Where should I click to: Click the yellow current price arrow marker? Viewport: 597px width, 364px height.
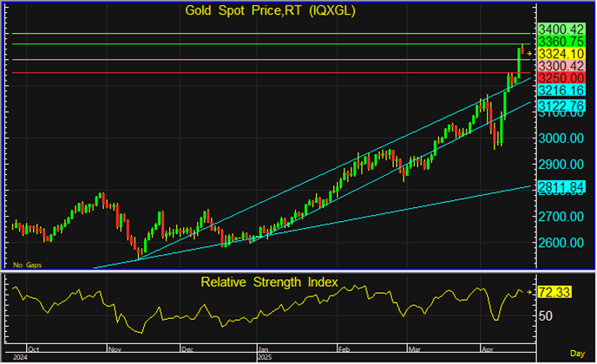click(x=530, y=54)
